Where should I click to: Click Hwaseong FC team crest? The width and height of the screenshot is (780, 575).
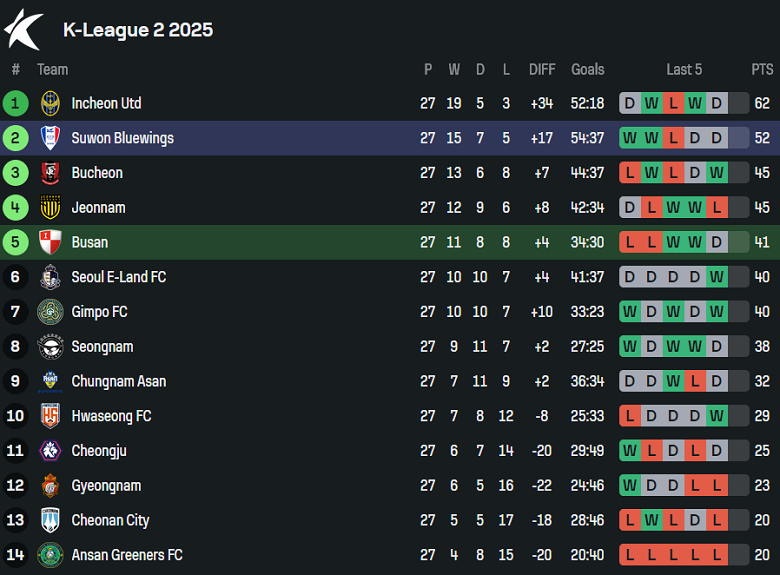point(50,416)
